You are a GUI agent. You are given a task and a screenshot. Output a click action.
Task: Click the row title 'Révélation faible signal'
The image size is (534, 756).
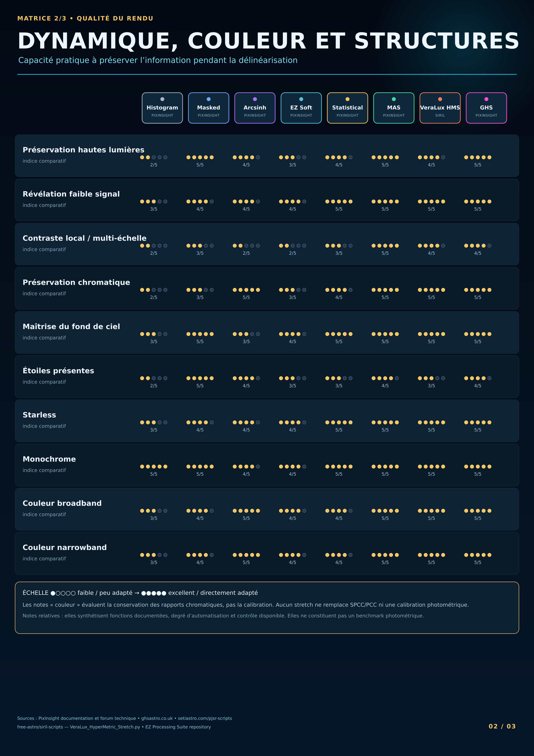tap(71, 194)
